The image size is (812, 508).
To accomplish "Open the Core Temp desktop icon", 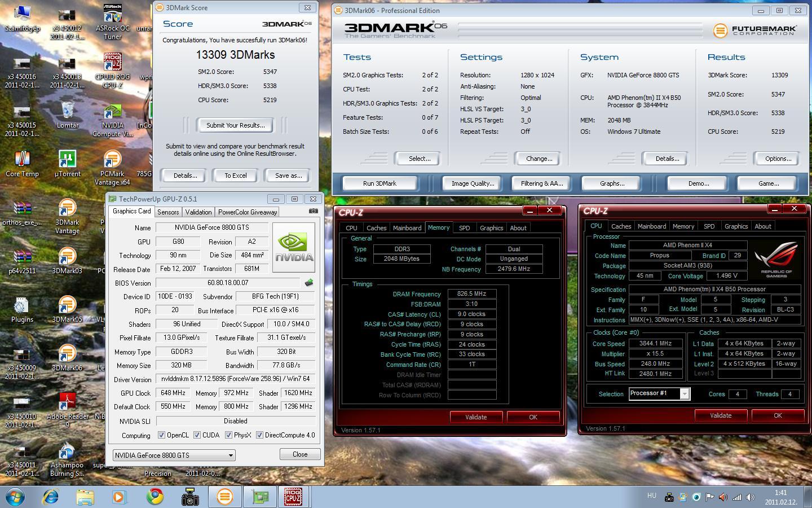I will pyautogui.click(x=22, y=164).
